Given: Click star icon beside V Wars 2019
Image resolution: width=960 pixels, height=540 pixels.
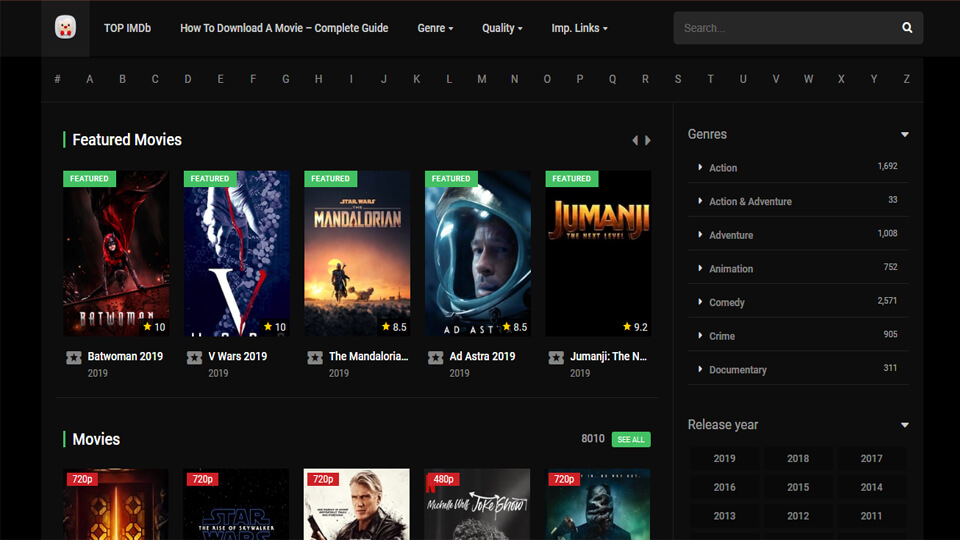Looking at the screenshot, I should (x=194, y=357).
